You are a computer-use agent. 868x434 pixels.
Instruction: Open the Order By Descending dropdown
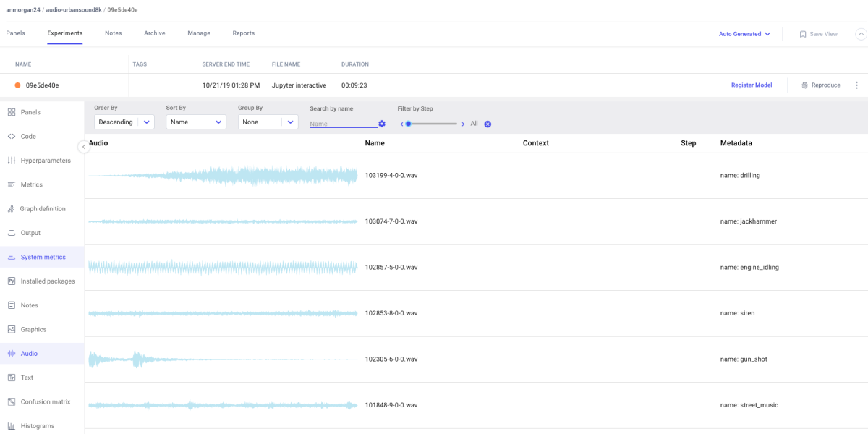click(x=124, y=122)
